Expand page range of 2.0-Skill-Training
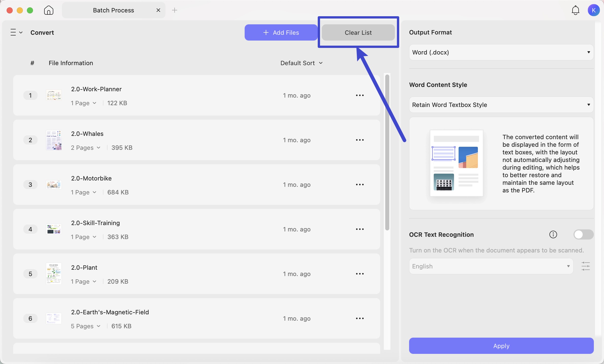 click(83, 237)
